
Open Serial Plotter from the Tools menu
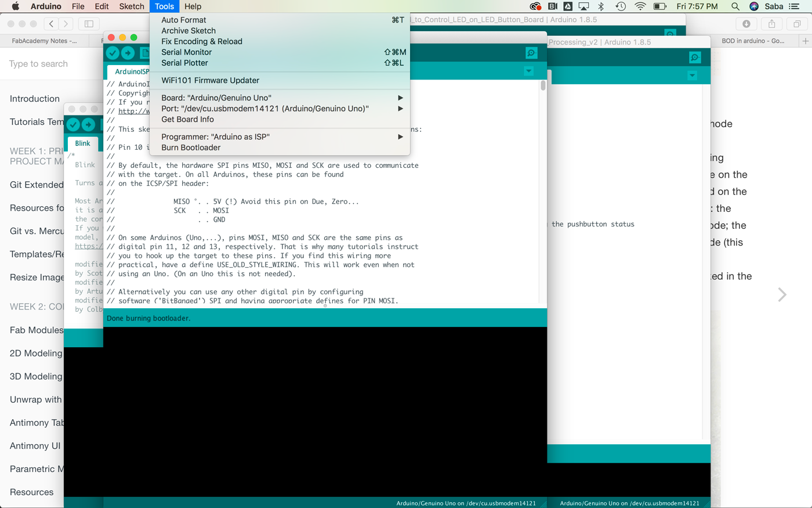[280, 63]
